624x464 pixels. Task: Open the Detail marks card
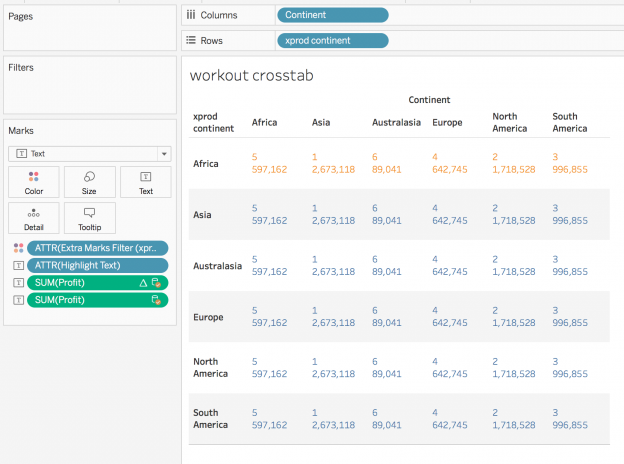(34, 217)
